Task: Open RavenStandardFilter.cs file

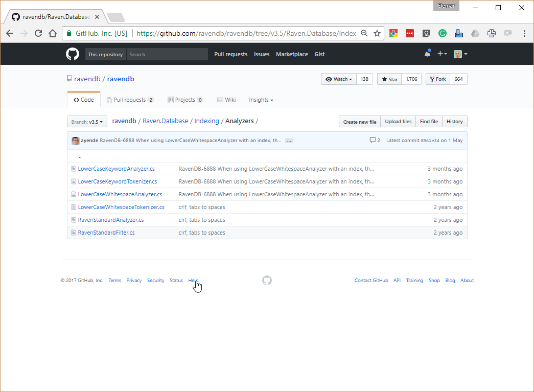Action: pyautogui.click(x=106, y=233)
